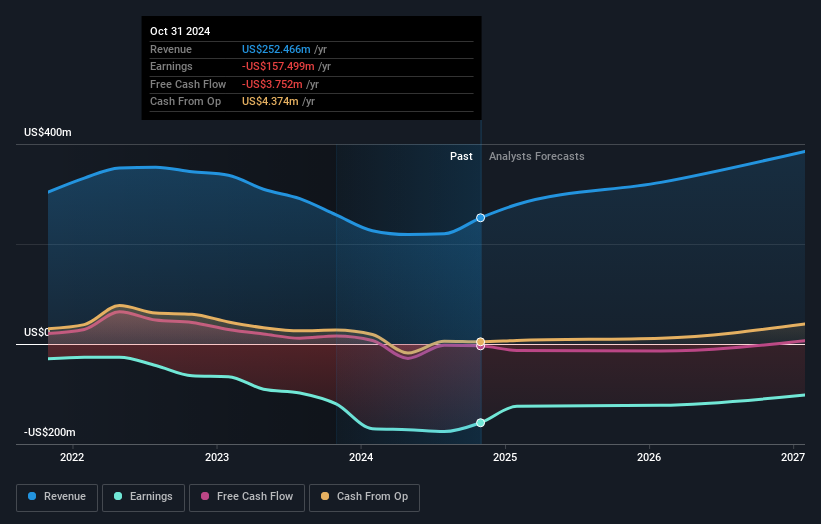
Task: Click the 2023 x-axis label
Action: [x=217, y=457]
